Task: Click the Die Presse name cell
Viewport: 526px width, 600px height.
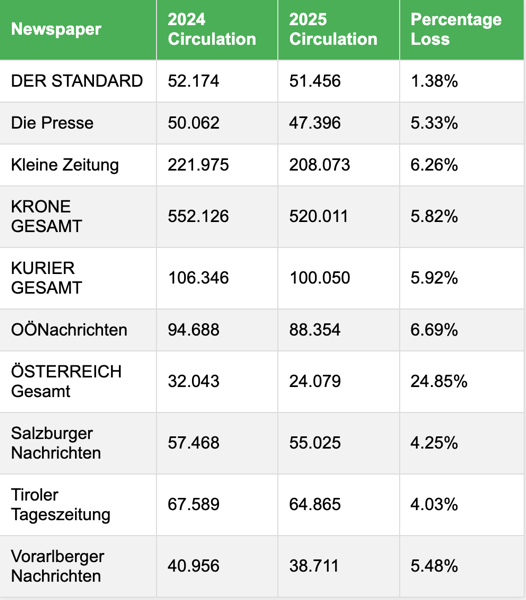Action: (x=78, y=123)
